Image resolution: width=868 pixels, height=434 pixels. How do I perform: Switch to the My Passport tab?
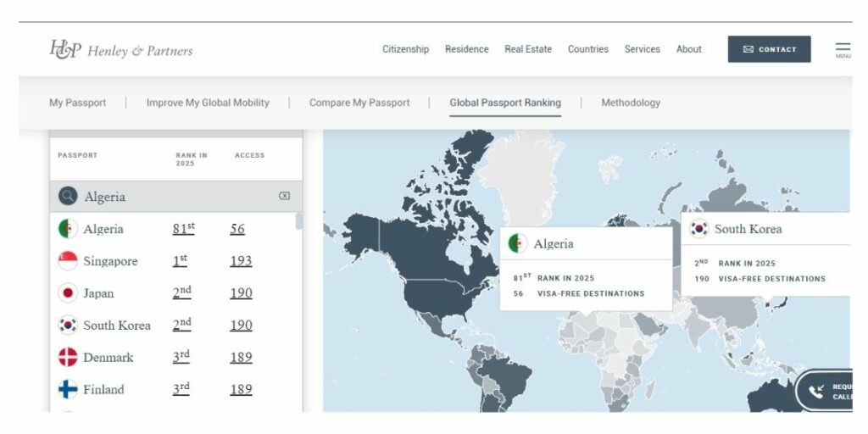tap(77, 103)
